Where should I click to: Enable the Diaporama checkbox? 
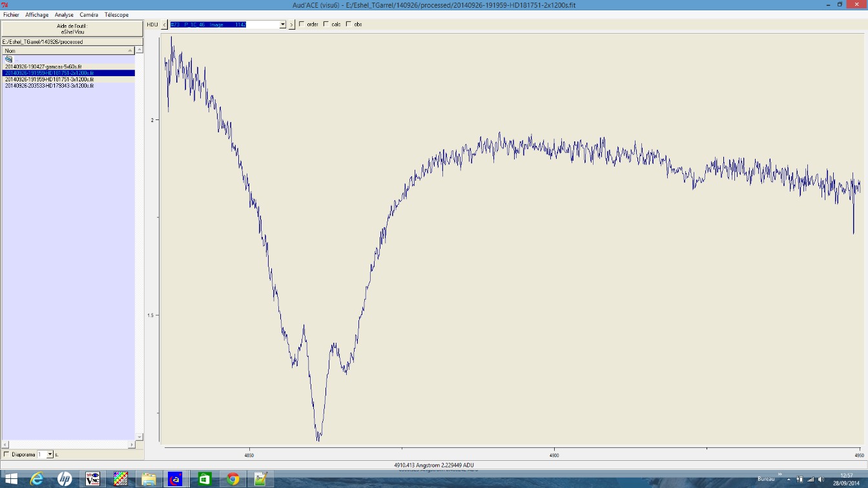point(6,454)
